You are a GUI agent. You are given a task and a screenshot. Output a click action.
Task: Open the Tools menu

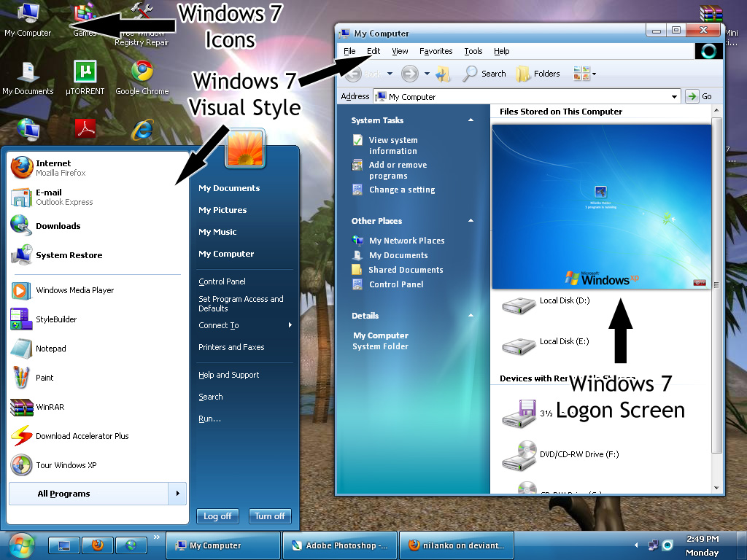pyautogui.click(x=473, y=51)
